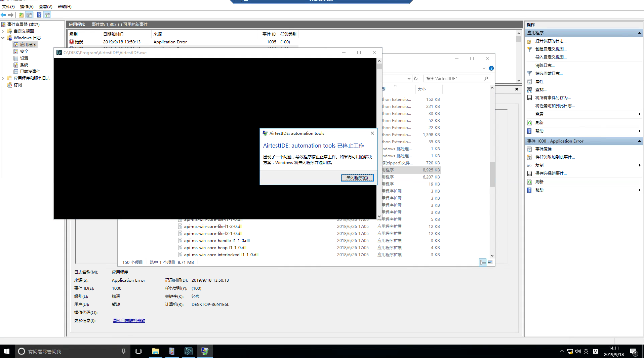Screen dimensions: 644x358
Task: Click 打开保存的日志 in the actions pane
Action: click(551, 41)
